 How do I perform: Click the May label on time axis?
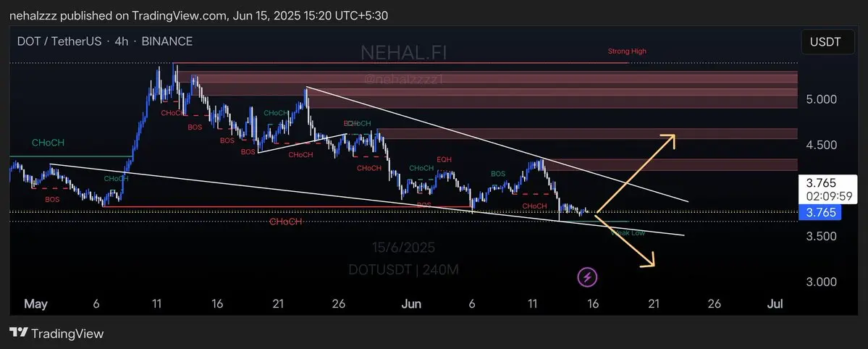pos(36,304)
